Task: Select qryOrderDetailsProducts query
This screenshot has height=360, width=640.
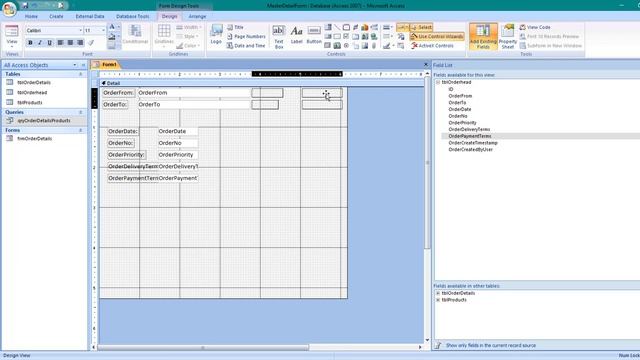Action: [x=44, y=121]
